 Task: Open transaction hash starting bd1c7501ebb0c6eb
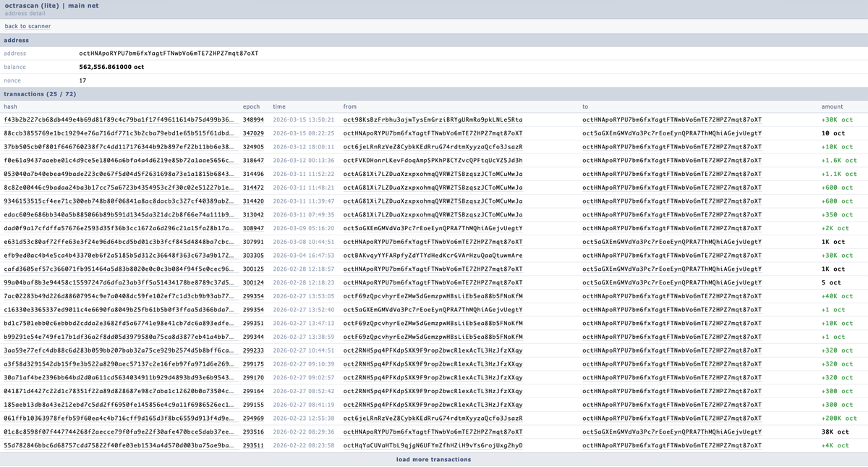pos(119,323)
